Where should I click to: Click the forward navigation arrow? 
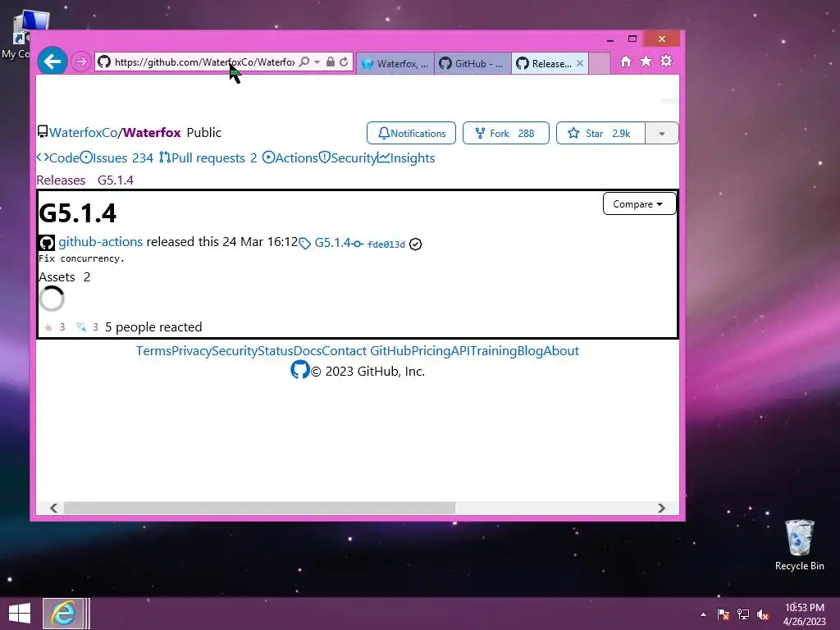point(81,62)
